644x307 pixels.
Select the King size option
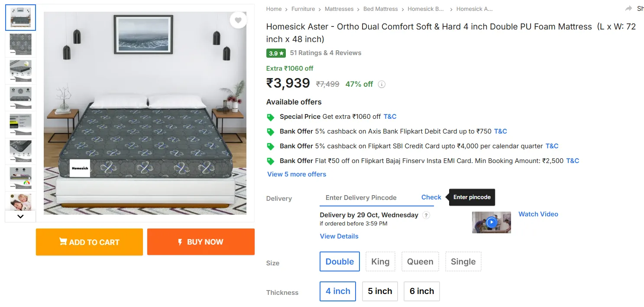(x=380, y=261)
